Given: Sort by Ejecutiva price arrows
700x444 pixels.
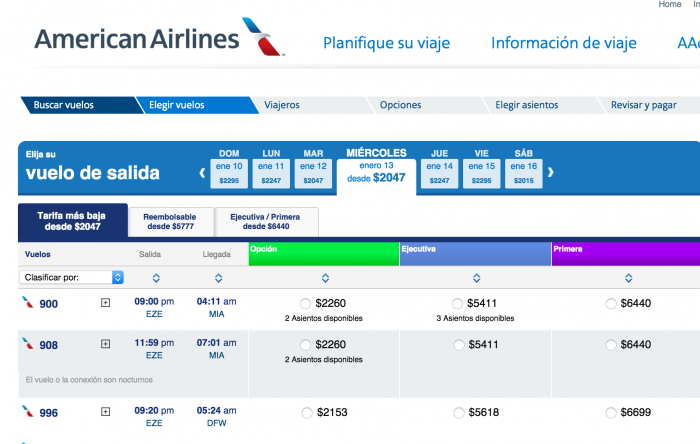Looking at the screenshot, I should click(x=477, y=278).
